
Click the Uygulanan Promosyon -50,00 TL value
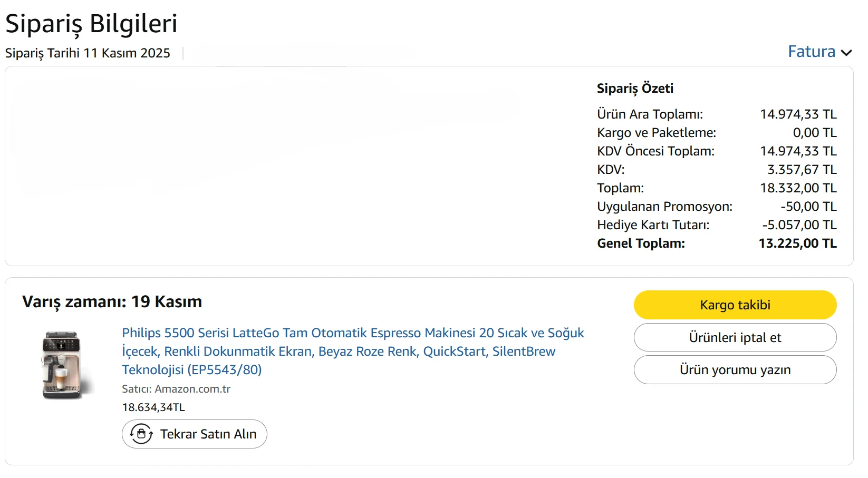808,207
